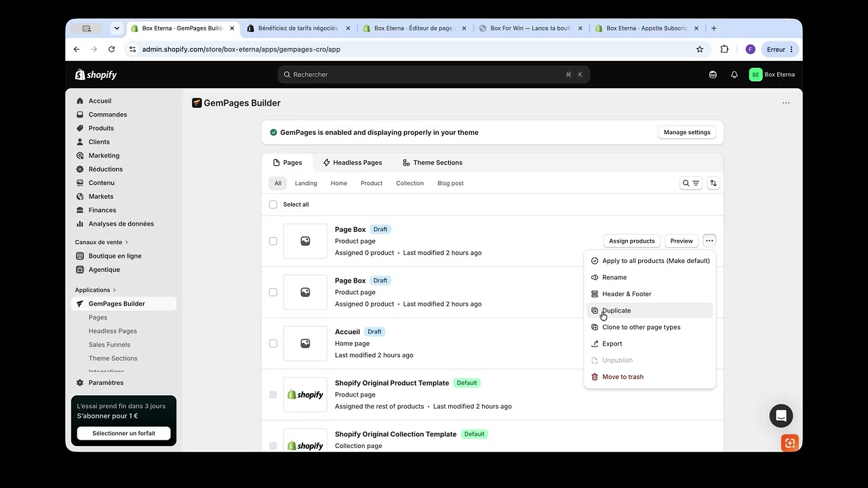Click the sort pages icon
The width and height of the screenshot is (868, 488).
click(713, 183)
